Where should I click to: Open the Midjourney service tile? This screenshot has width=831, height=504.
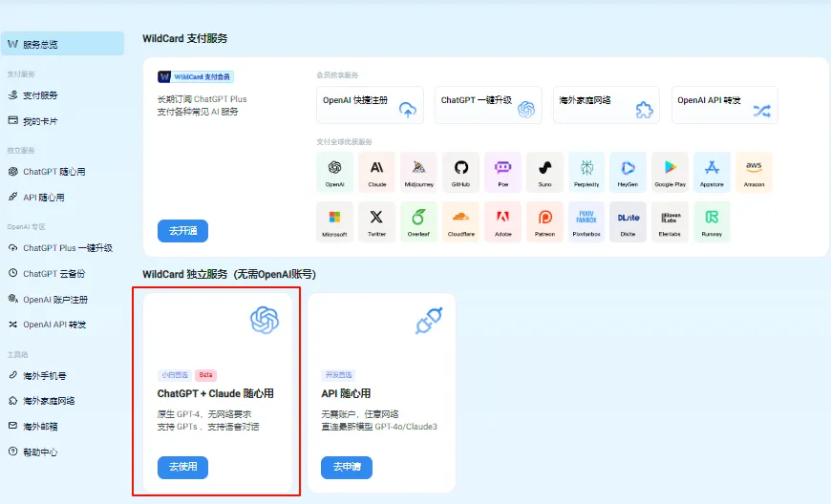[x=418, y=172]
